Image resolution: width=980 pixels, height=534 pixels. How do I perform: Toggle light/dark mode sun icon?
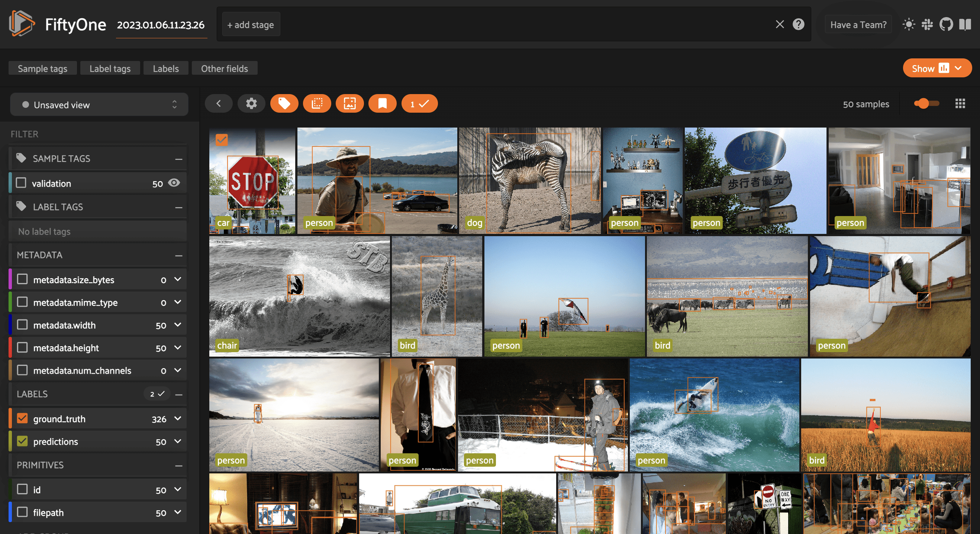[909, 25]
